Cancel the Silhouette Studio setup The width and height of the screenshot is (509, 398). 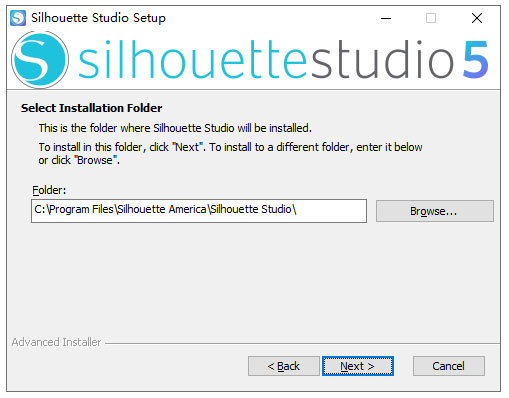[449, 366]
